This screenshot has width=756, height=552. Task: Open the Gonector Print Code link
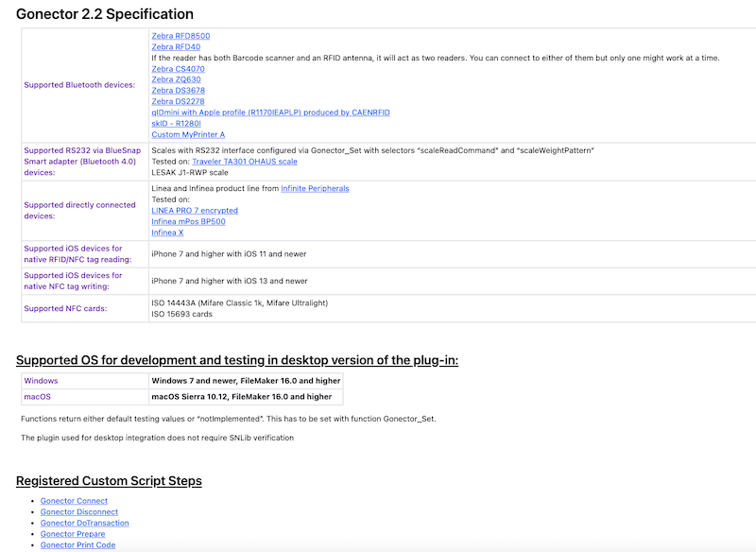(77, 545)
